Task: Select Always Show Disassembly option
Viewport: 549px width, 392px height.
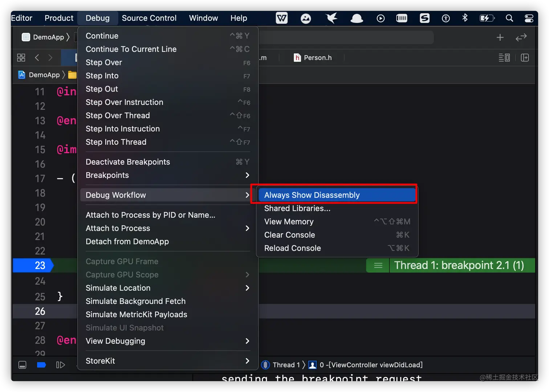Action: click(337, 195)
